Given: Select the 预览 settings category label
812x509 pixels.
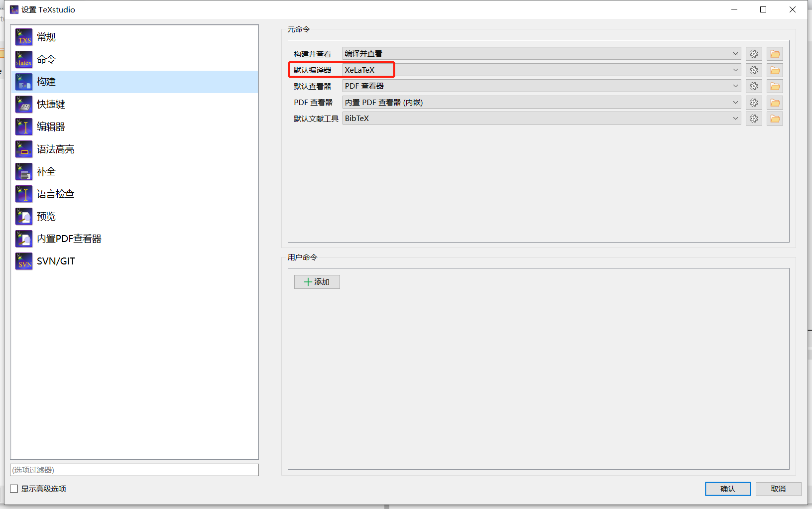Looking at the screenshot, I should click(46, 216).
